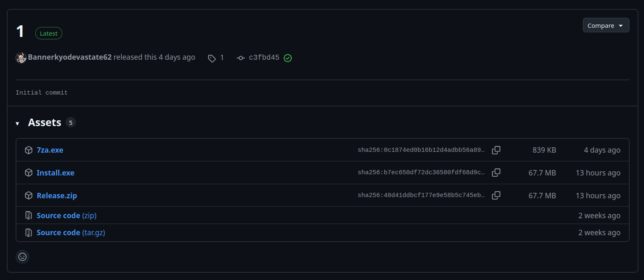Screen dimensions: 644x280
Task: Select the sha256:b7ec650df72dc36580fdf68d9c hash text
Action: pos(421,173)
